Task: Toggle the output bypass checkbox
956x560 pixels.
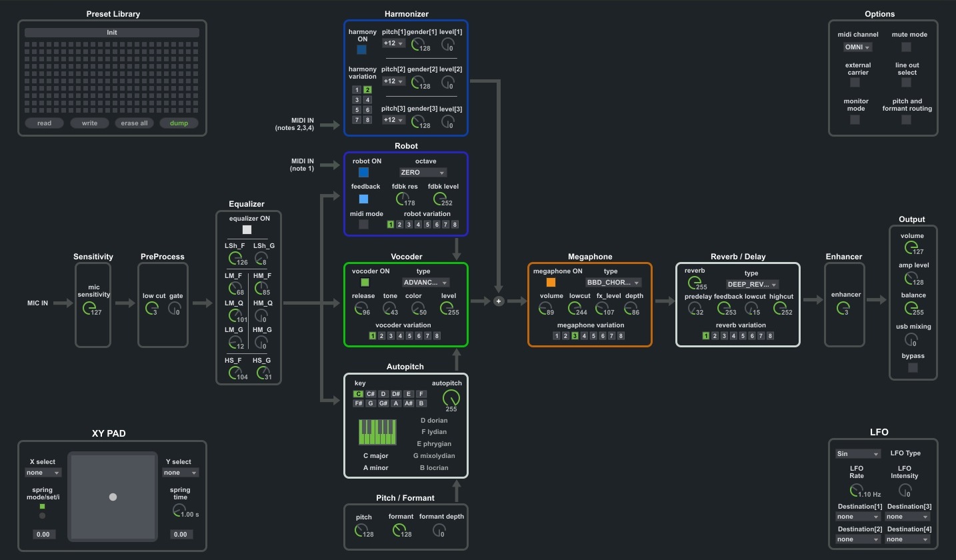Action: tap(913, 367)
